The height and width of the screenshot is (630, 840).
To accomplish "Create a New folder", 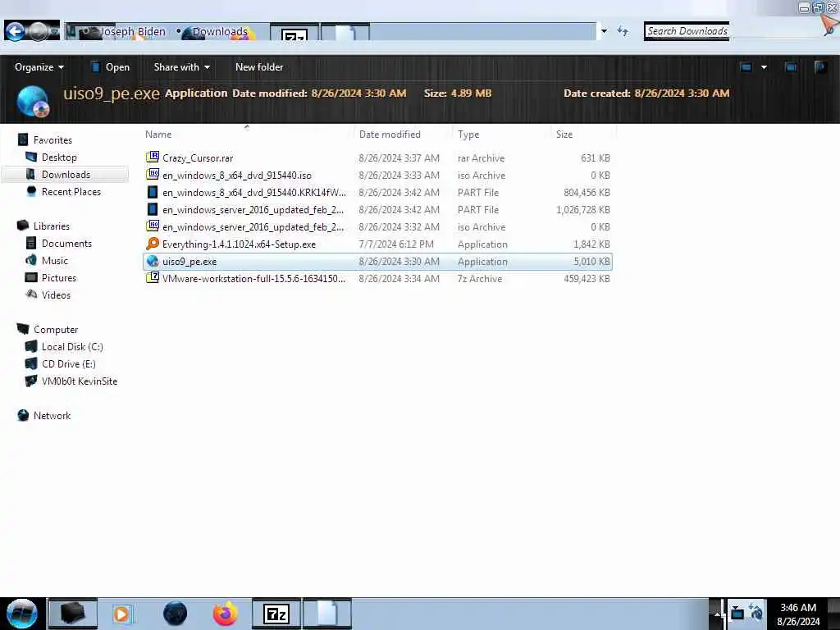I will click(259, 67).
